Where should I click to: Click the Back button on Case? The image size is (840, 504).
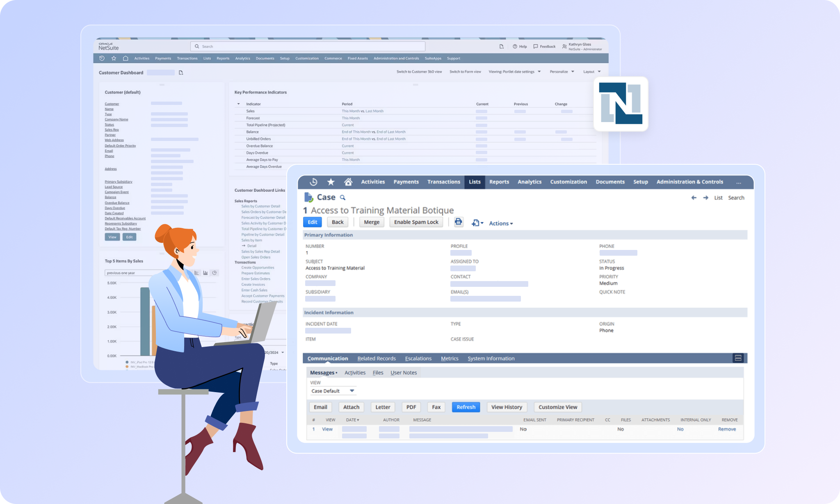click(338, 222)
